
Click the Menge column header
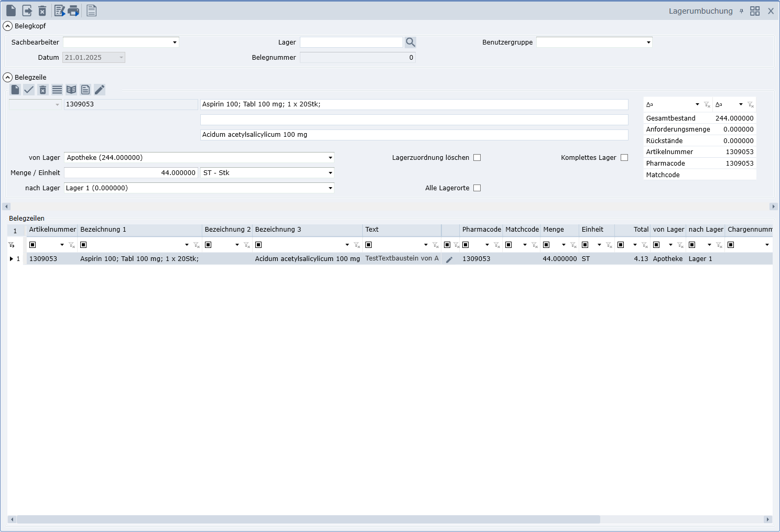554,230
